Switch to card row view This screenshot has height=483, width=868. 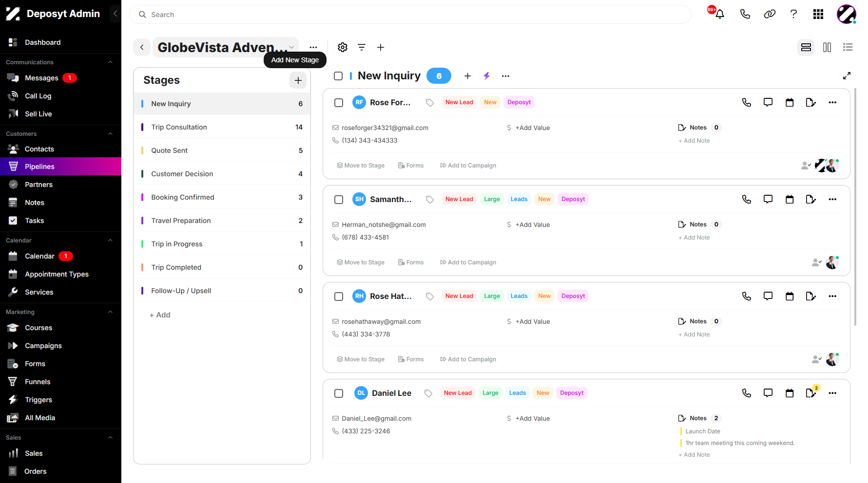pyautogui.click(x=806, y=47)
